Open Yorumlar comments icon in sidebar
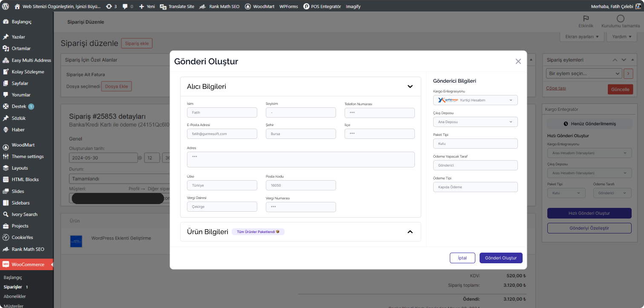Image resolution: width=644 pixels, height=308 pixels. click(6, 95)
